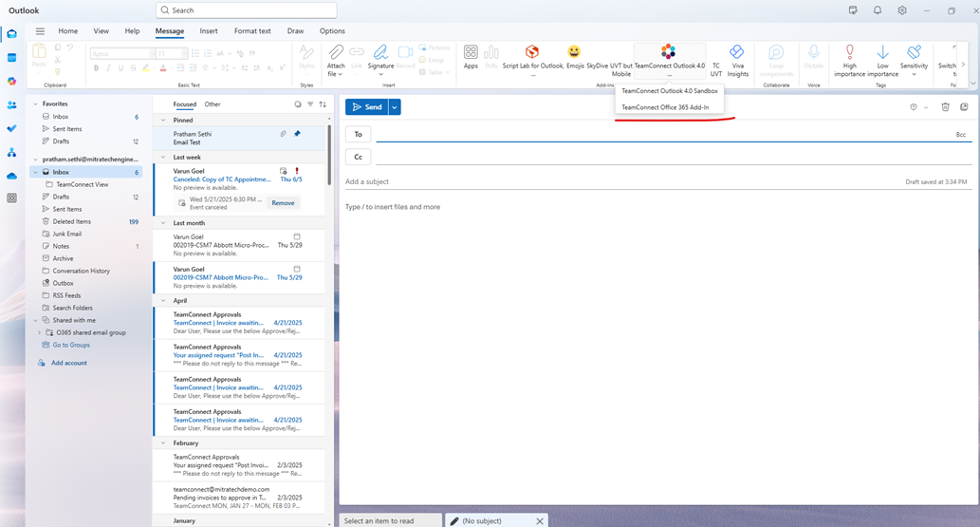Open notifications bell icon
The width and height of the screenshot is (980, 527).
[878, 10]
